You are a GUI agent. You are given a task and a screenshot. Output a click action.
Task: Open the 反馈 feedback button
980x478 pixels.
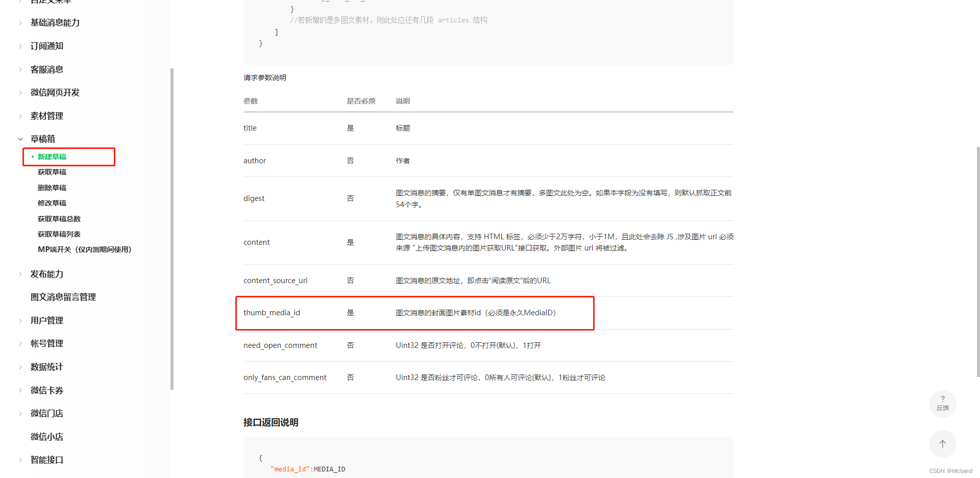coord(942,404)
